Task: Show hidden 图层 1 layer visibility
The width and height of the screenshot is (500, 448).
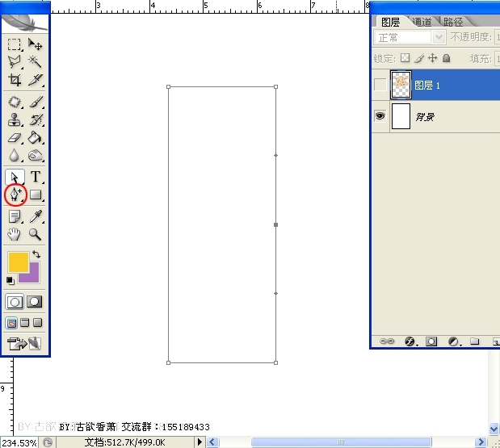Action: 380,85
